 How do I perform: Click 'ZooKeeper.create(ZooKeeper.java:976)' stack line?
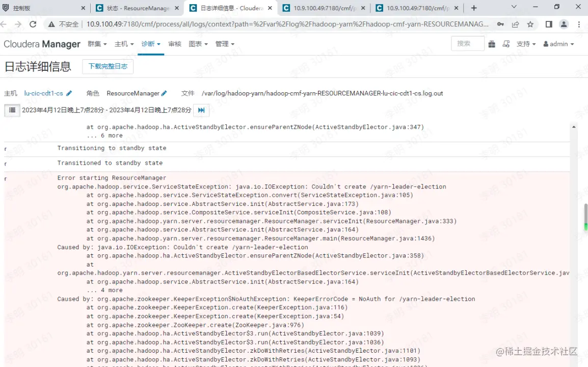[x=195, y=325]
